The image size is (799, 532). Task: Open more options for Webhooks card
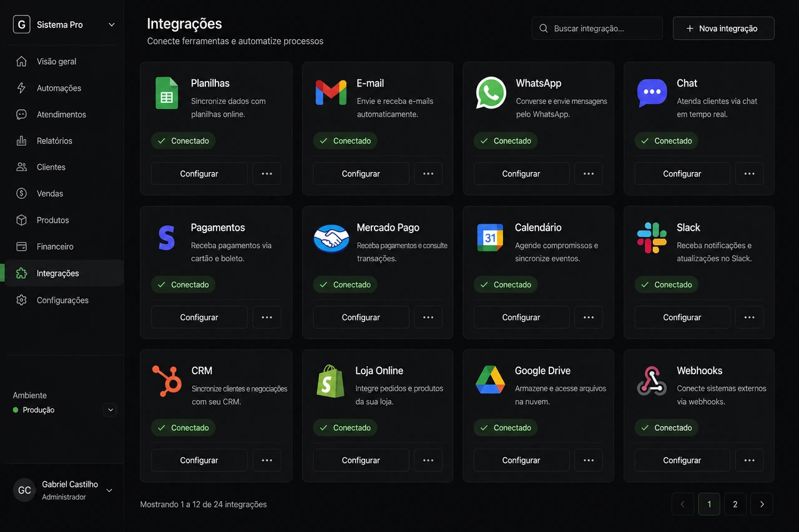(750, 460)
